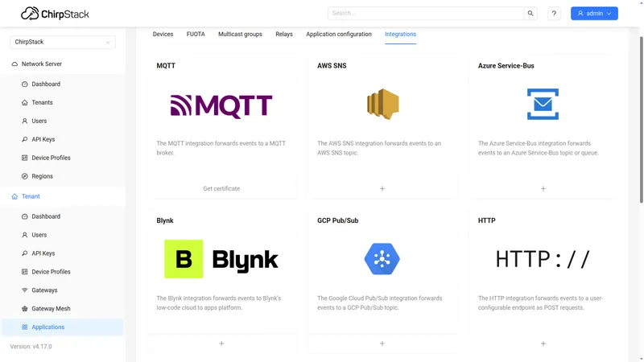Switch to the Devices tab
This screenshot has width=644, height=362.
[x=163, y=34]
